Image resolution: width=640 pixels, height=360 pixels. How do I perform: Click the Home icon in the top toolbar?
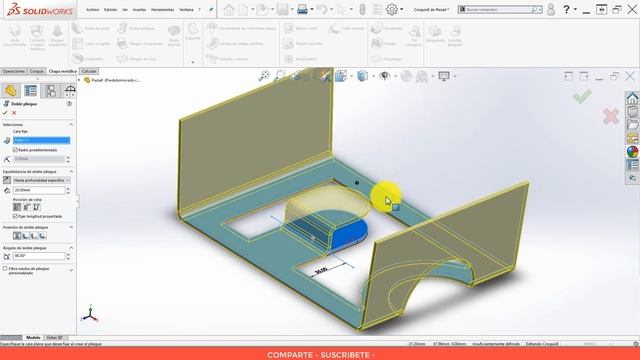tap(229, 9)
